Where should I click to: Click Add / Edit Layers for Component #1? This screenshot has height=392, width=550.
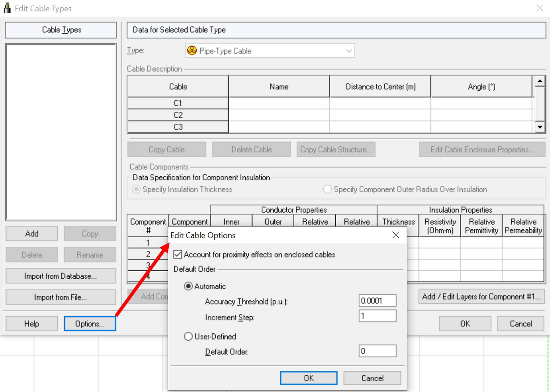(x=482, y=296)
